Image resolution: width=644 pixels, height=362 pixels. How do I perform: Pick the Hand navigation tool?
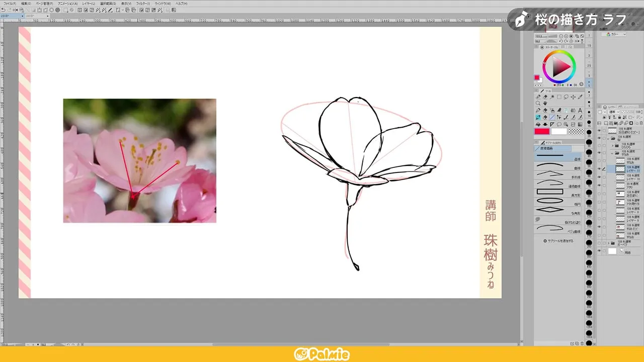(545, 103)
